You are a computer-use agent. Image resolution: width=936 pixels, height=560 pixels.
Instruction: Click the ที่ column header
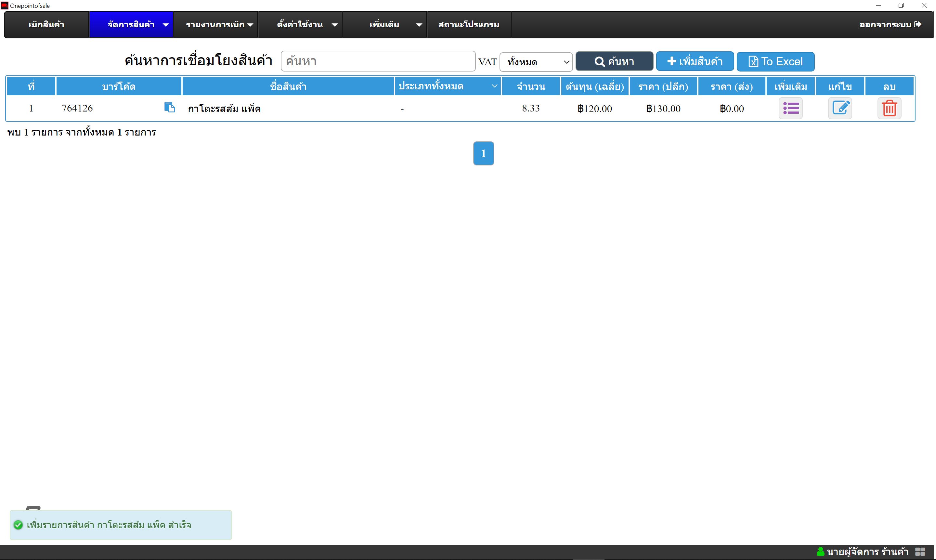coord(31,86)
